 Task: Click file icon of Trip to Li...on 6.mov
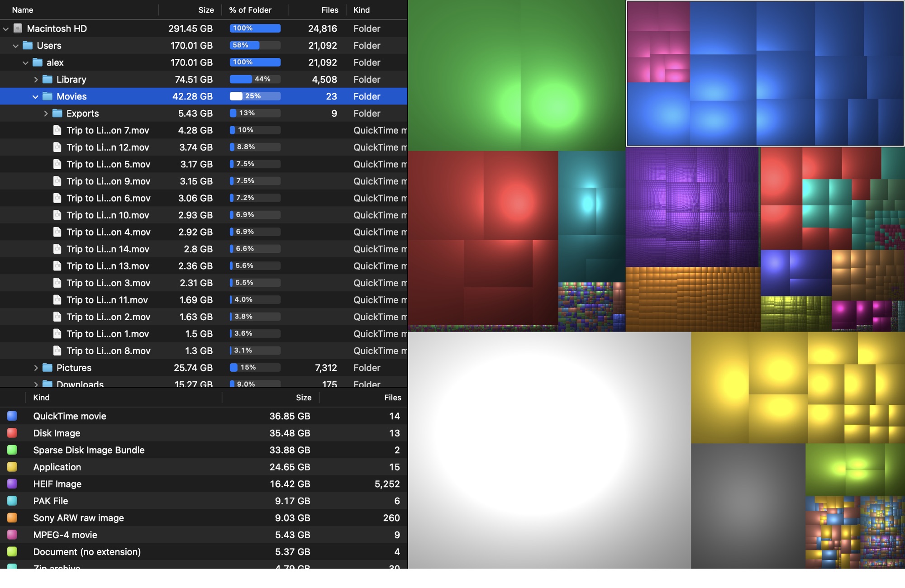tap(57, 198)
